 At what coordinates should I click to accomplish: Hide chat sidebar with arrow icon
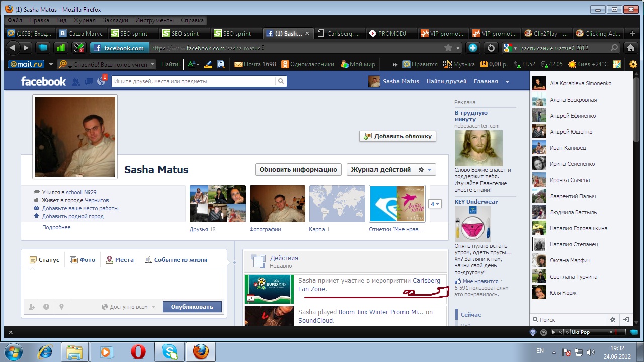626,319
